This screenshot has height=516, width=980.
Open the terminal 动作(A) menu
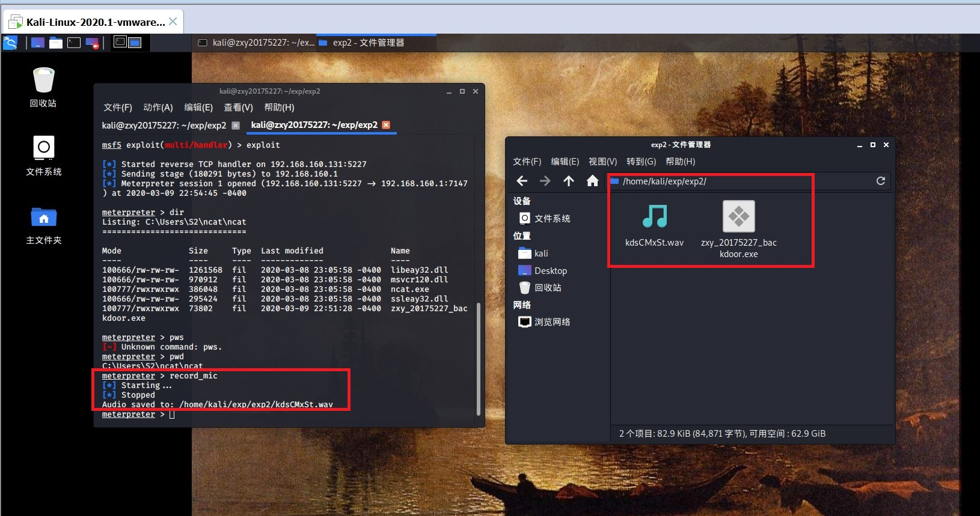pos(158,108)
